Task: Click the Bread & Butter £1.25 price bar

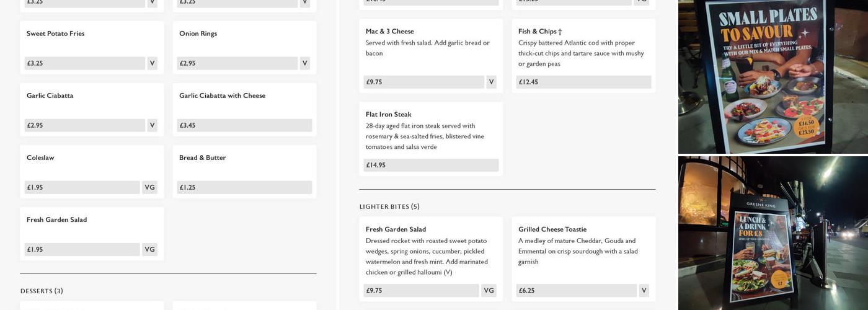Action: [244, 187]
